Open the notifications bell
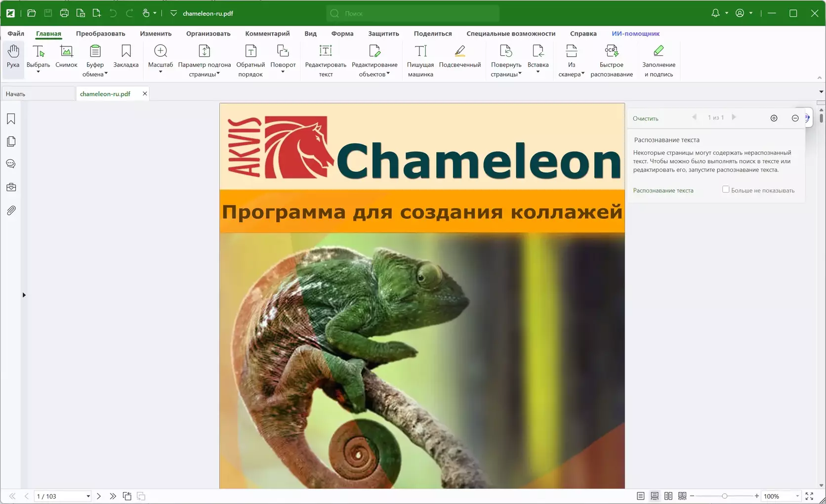The image size is (826, 504). coord(715,13)
